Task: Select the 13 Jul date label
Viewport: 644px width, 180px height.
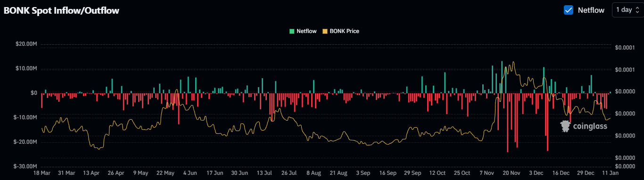Action: (x=264, y=173)
